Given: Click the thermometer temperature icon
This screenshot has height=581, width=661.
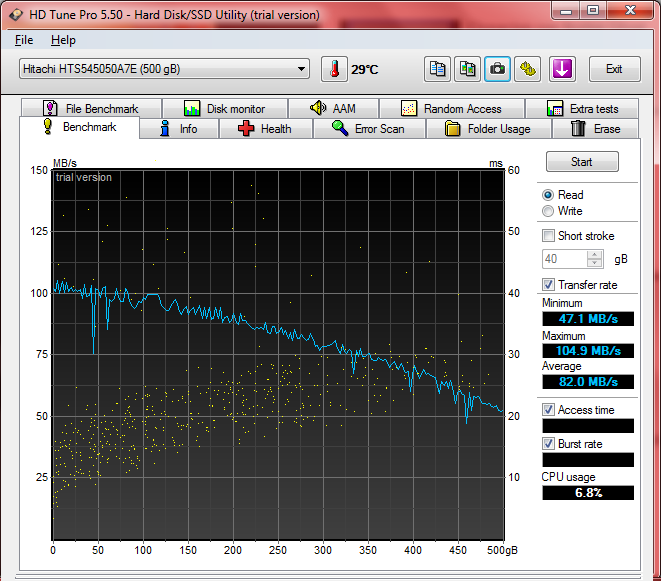Looking at the screenshot, I should point(334,69).
